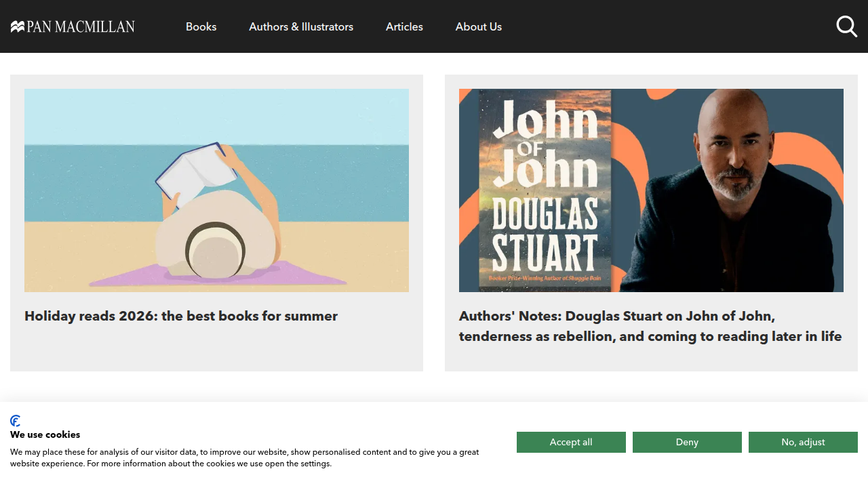The width and height of the screenshot is (868, 488).
Task: Open the About Us menu
Action: 479,26
